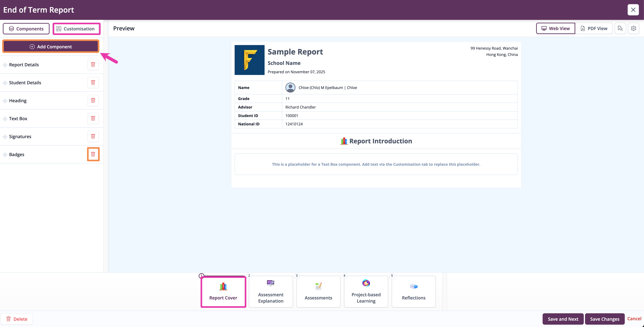Switch to the Components tab

[x=26, y=29]
